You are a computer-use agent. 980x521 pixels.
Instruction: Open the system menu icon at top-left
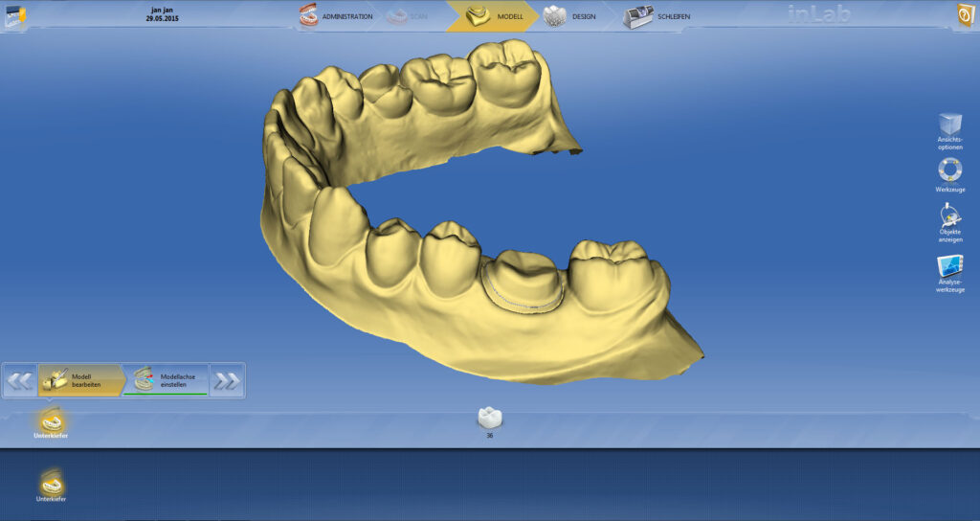click(x=15, y=16)
